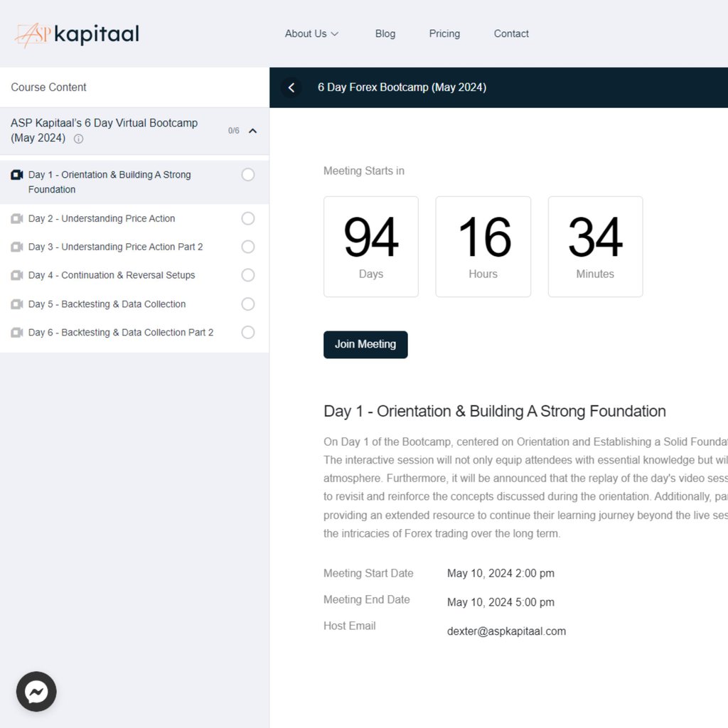Screen dimensions: 728x728
Task: Mark Day 1 Orientation lesson as complete
Action: [x=248, y=175]
